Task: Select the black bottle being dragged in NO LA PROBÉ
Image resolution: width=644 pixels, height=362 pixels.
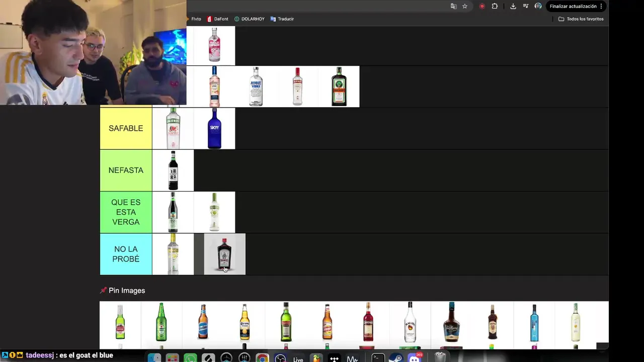Action: (224, 254)
